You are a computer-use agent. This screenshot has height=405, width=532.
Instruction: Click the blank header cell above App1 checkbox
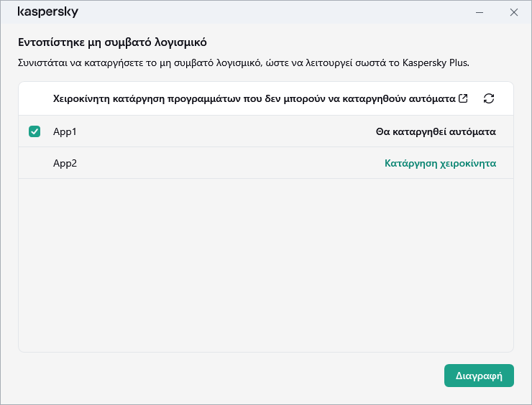click(35, 98)
